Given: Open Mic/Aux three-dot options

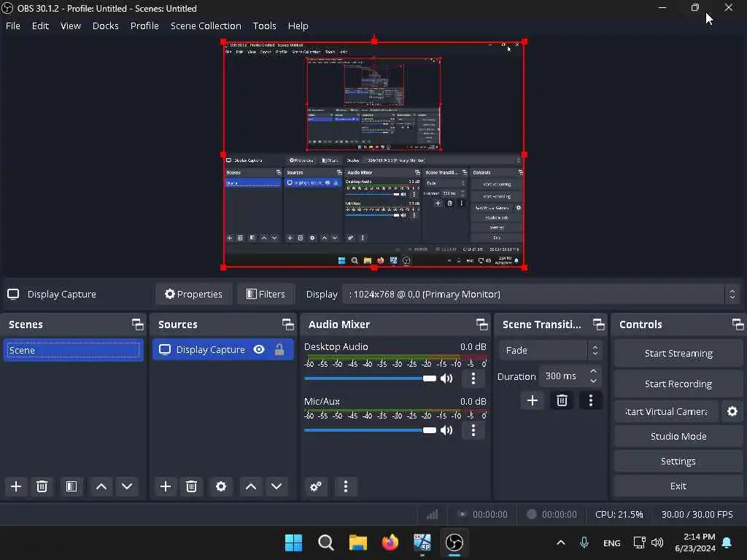Looking at the screenshot, I should coord(473,430).
